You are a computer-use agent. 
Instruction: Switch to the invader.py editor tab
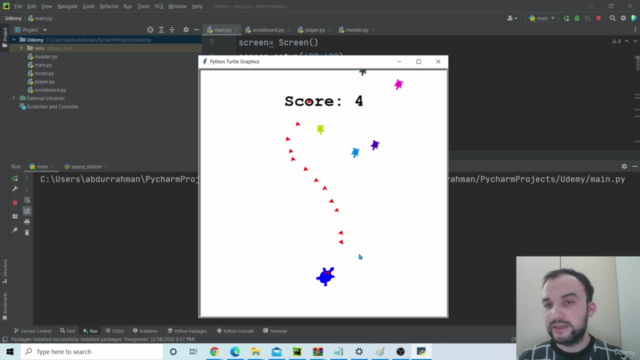pyautogui.click(x=357, y=30)
